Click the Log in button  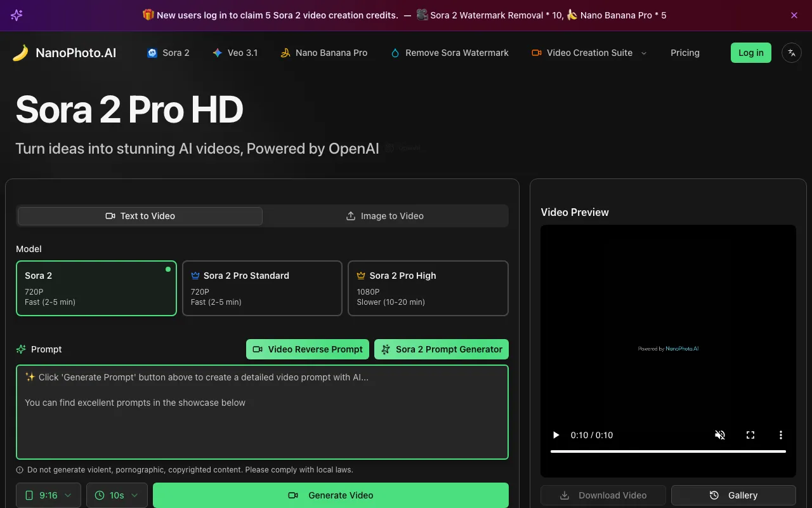coord(751,53)
